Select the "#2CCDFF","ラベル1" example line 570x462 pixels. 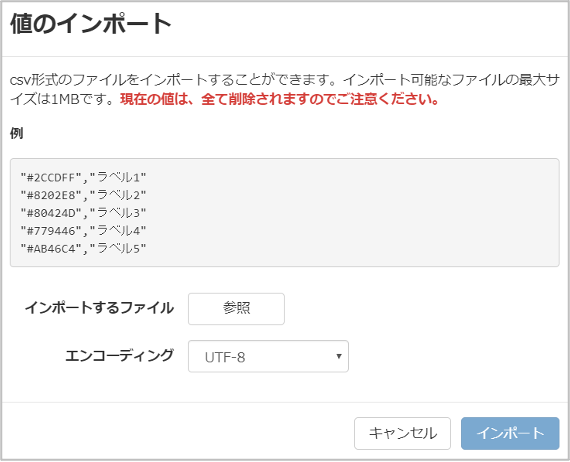tap(83, 177)
